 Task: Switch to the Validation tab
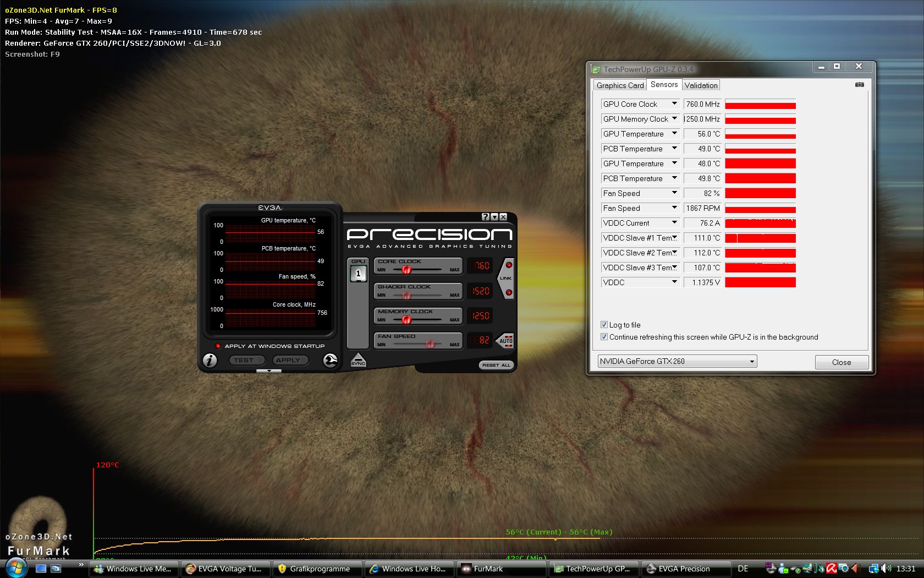point(701,85)
